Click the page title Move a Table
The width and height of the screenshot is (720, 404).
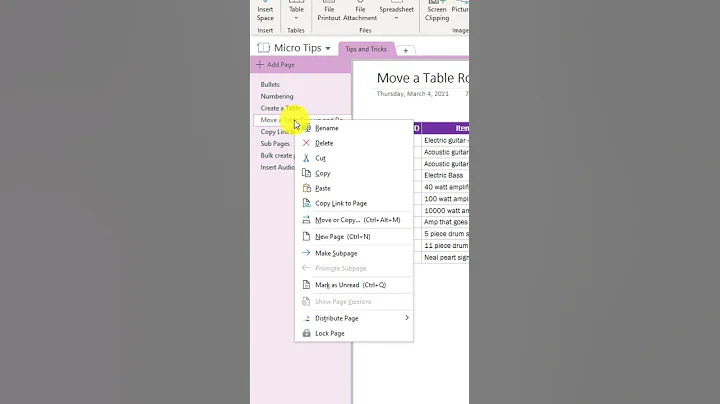click(x=422, y=78)
